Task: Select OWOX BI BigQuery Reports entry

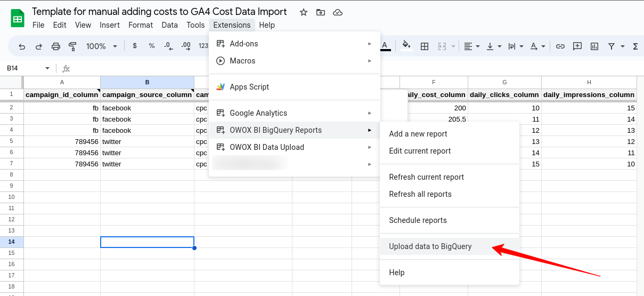Action: (x=295, y=130)
